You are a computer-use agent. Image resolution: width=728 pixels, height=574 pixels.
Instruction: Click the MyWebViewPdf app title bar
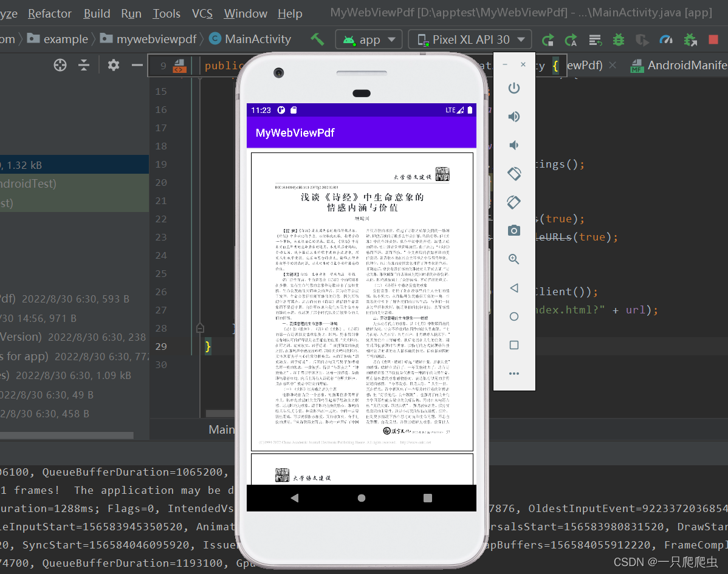pyautogui.click(x=361, y=132)
